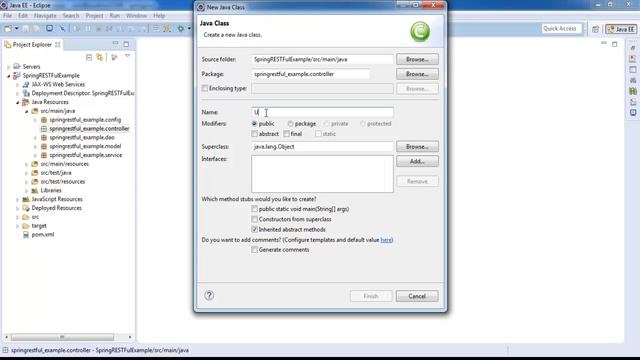This screenshot has height=360, width=640.
Task: Open the New wizard dropdown arrow
Action: click(x=17, y=29)
